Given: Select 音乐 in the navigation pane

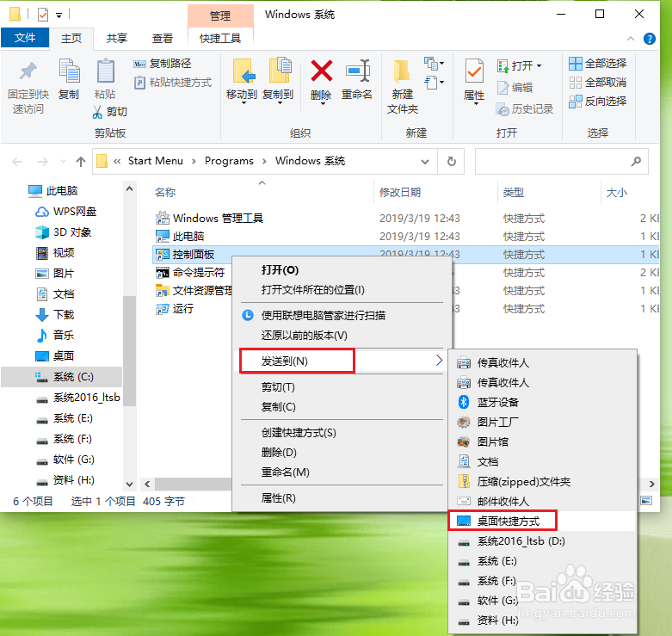Looking at the screenshot, I should tap(55, 335).
